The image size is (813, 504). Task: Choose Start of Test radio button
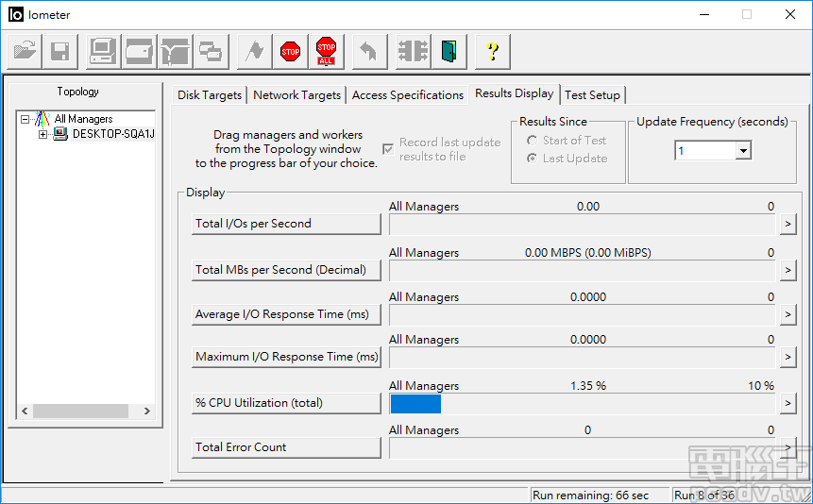[532, 141]
